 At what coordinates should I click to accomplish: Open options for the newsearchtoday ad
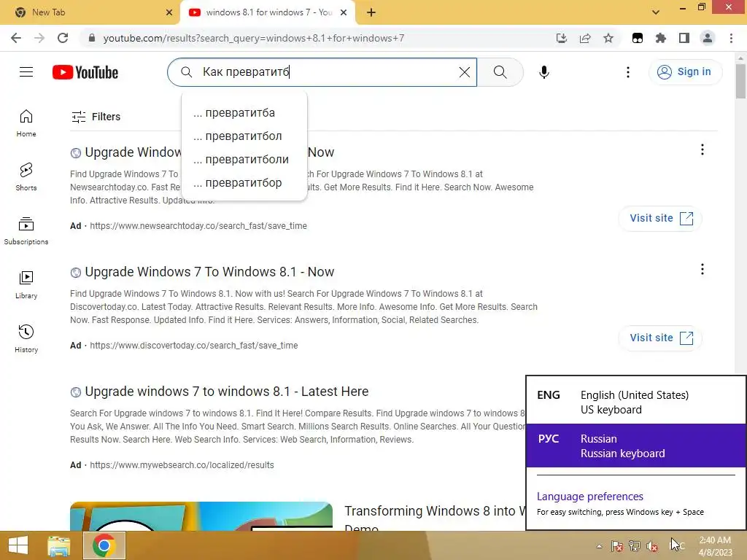click(x=703, y=149)
